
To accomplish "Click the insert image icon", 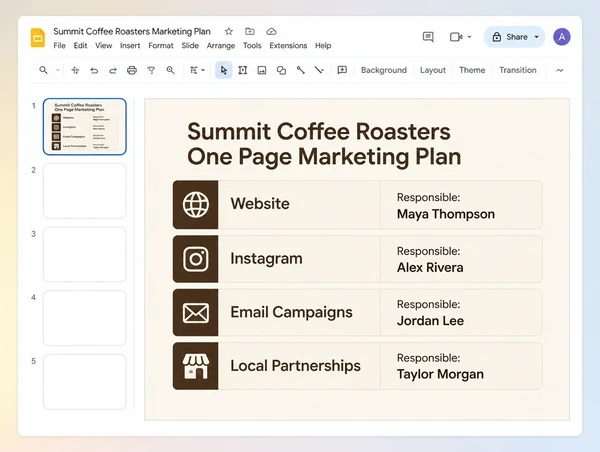I will click(x=262, y=70).
